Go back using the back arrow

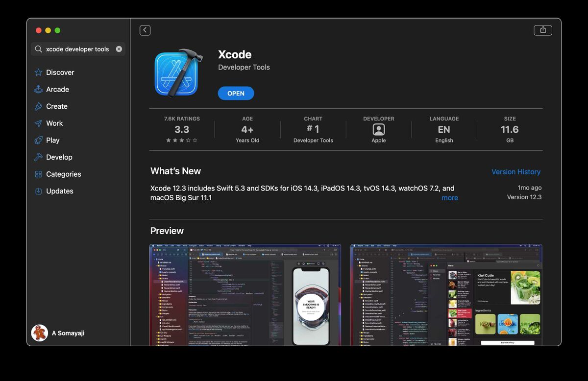pos(145,30)
